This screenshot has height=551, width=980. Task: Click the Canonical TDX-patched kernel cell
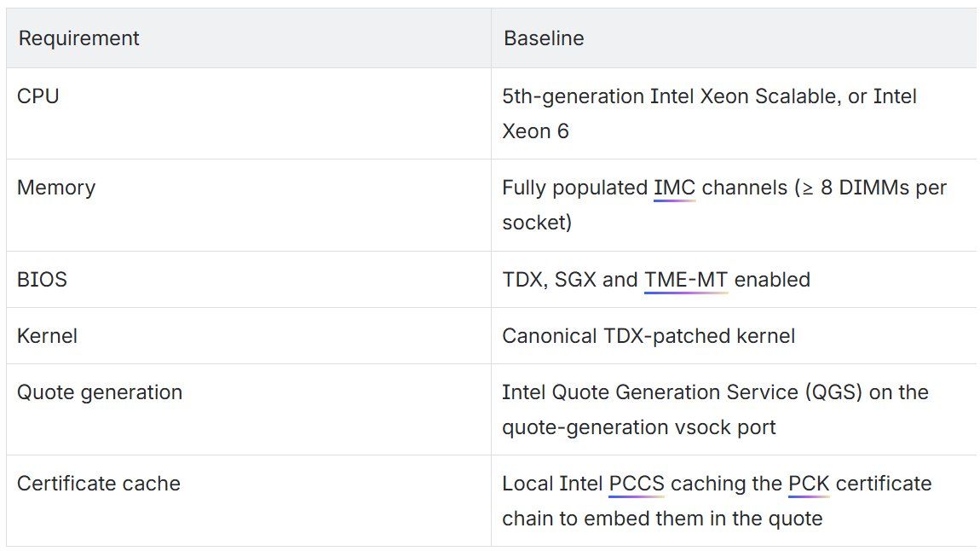click(x=649, y=336)
